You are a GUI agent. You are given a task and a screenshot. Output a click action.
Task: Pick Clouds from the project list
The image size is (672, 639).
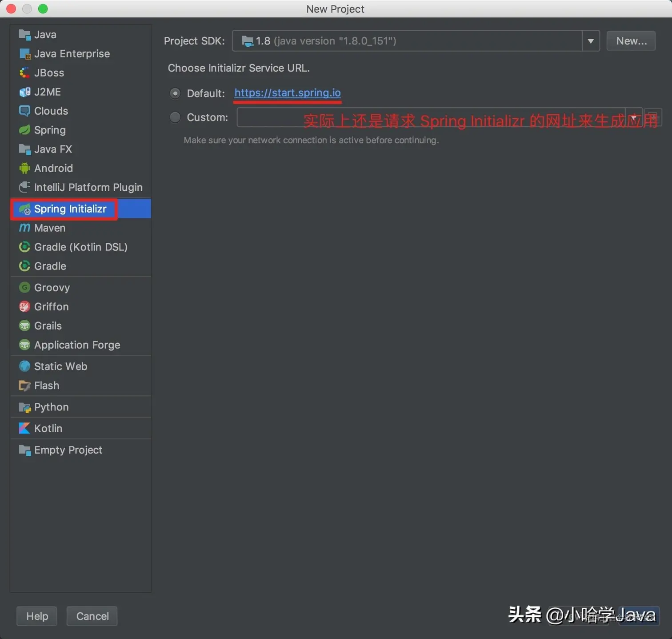click(51, 111)
